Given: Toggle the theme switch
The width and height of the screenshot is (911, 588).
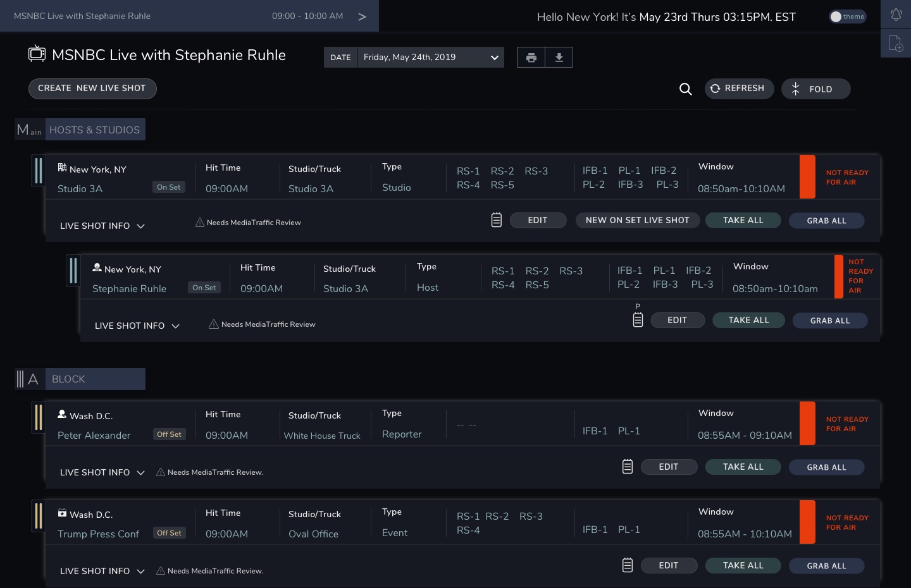Looking at the screenshot, I should [x=847, y=16].
